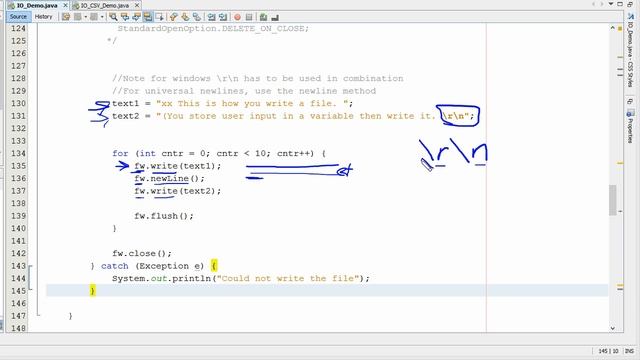Click the yellow error stripe status square

[620, 28]
